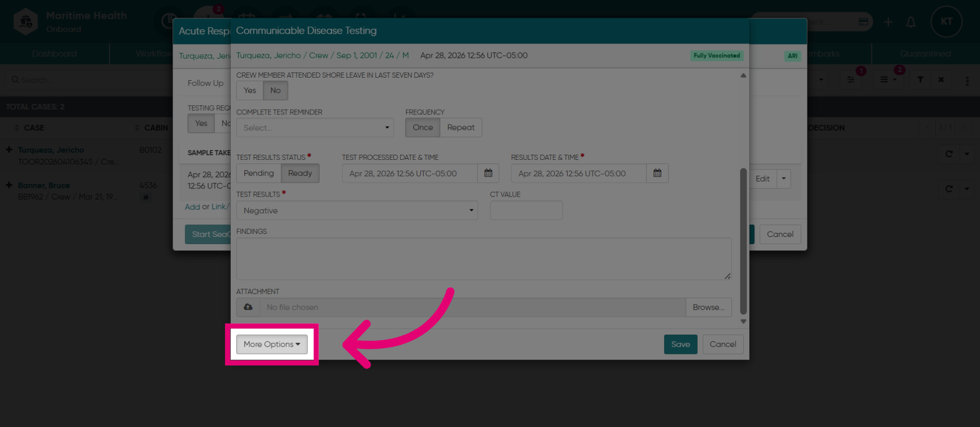Click the No file chosen field
This screenshot has width=980, height=427.
pyautogui.click(x=473, y=307)
